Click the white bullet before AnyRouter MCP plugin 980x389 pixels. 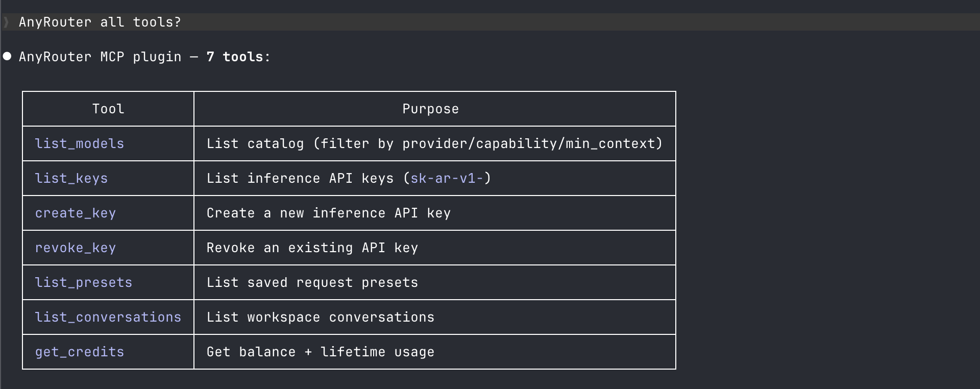tap(7, 56)
